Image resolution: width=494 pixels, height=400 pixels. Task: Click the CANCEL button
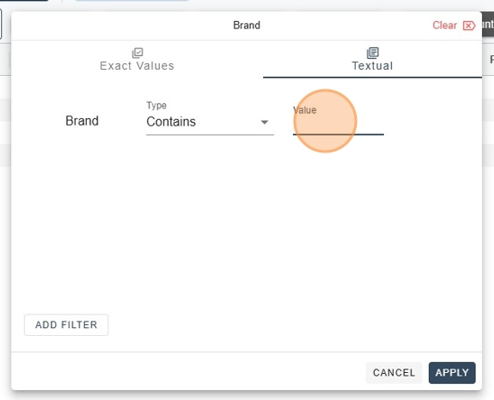click(394, 373)
